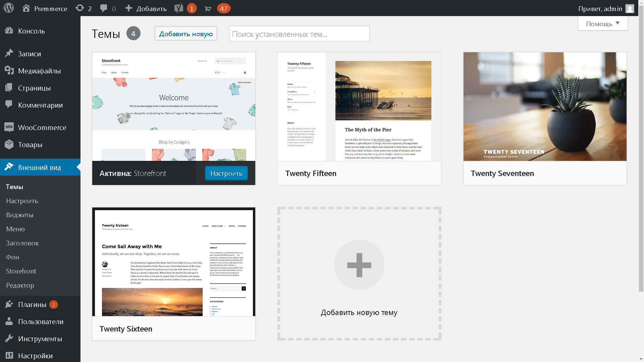
Task: Click the Страницы pages icon
Action: pos(9,88)
